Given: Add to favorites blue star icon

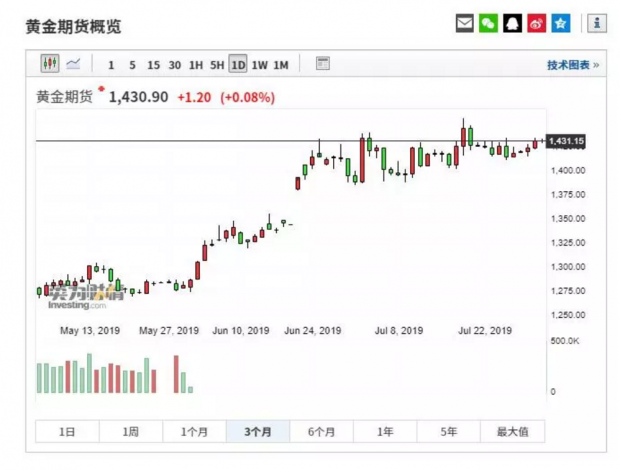Looking at the screenshot, I should coord(561,23).
